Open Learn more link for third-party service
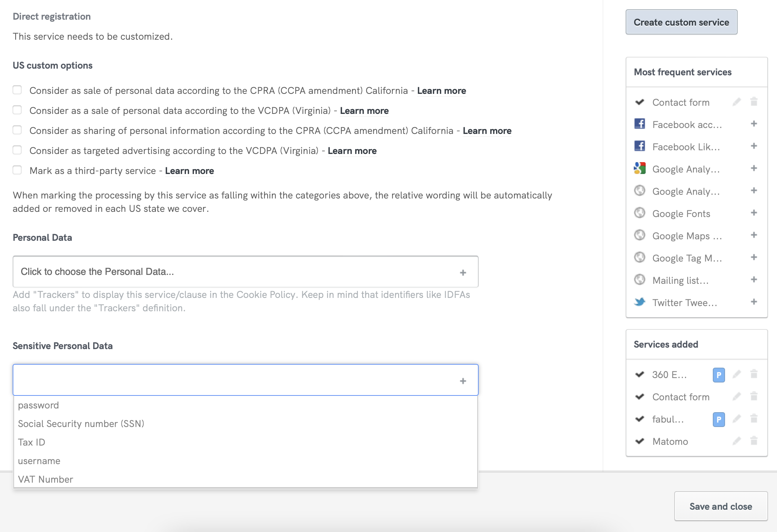777x532 pixels. (189, 171)
